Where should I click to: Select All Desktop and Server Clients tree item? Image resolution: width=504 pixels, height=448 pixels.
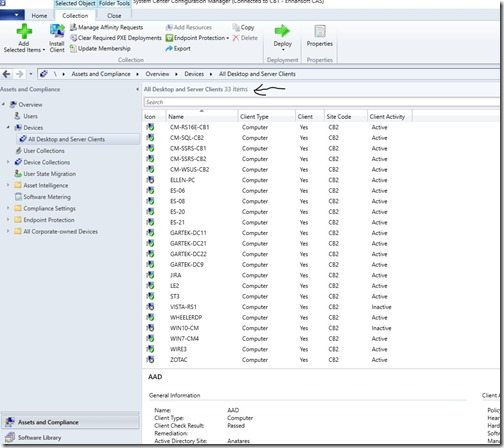(x=66, y=139)
